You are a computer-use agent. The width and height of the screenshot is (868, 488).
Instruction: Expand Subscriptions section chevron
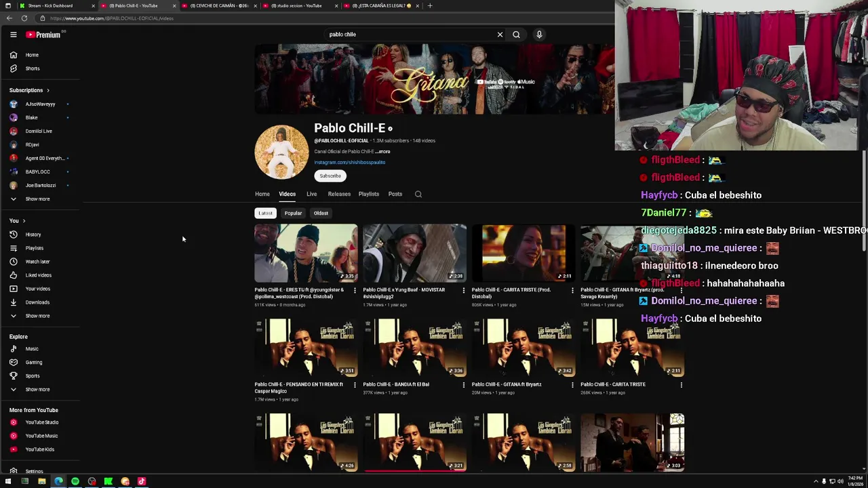[47, 90]
